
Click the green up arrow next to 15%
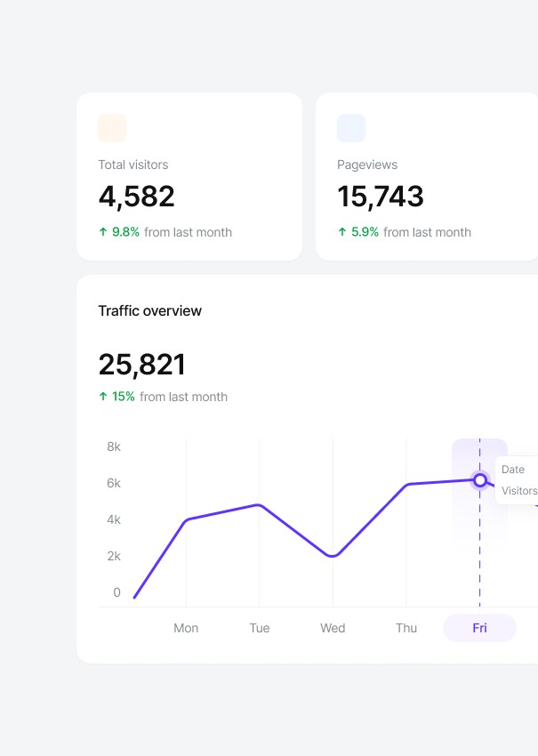pos(102,397)
